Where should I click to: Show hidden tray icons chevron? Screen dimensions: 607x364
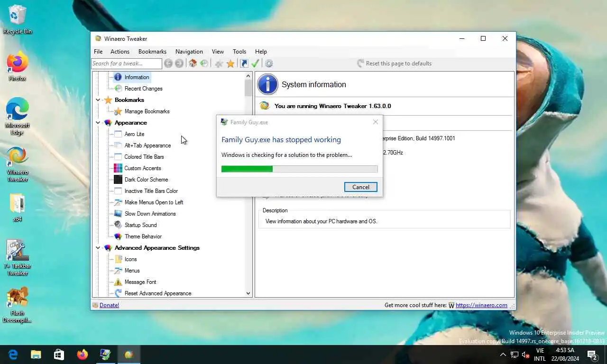pyautogui.click(x=503, y=355)
